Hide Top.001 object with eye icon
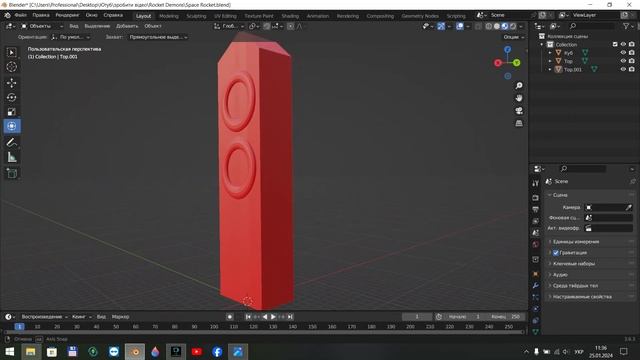Image resolution: width=640 pixels, height=360 pixels. 623,70
